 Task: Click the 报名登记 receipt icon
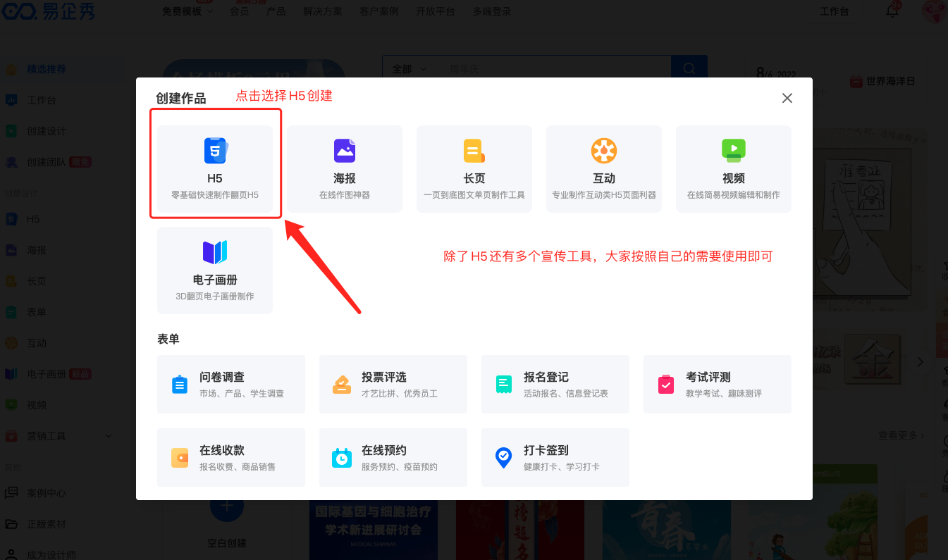click(504, 385)
